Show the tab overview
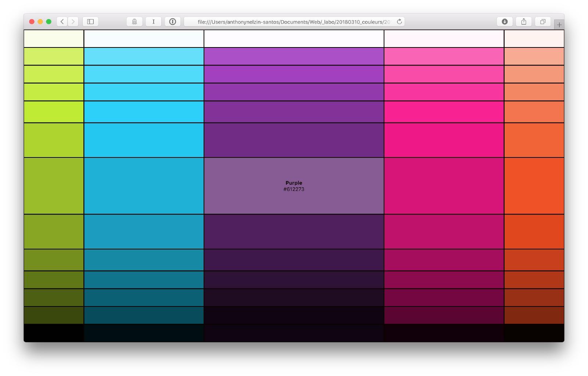Screen dimensions: 588x376 coord(543,22)
